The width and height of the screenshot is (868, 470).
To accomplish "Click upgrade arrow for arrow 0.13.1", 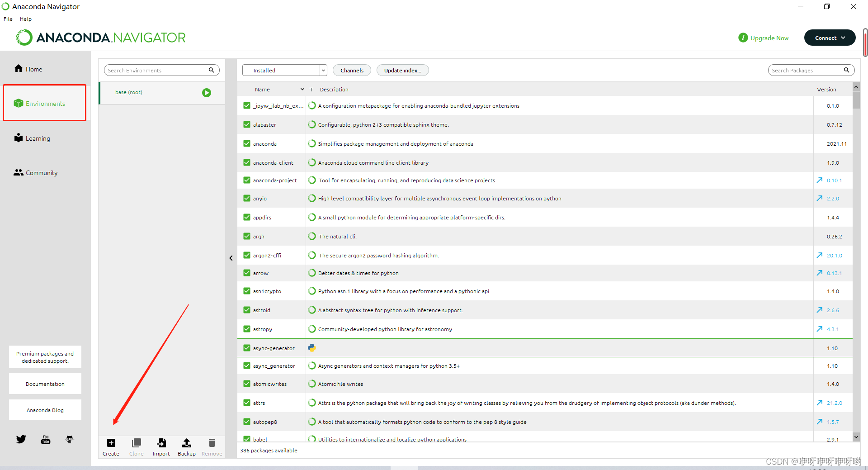I will point(820,273).
